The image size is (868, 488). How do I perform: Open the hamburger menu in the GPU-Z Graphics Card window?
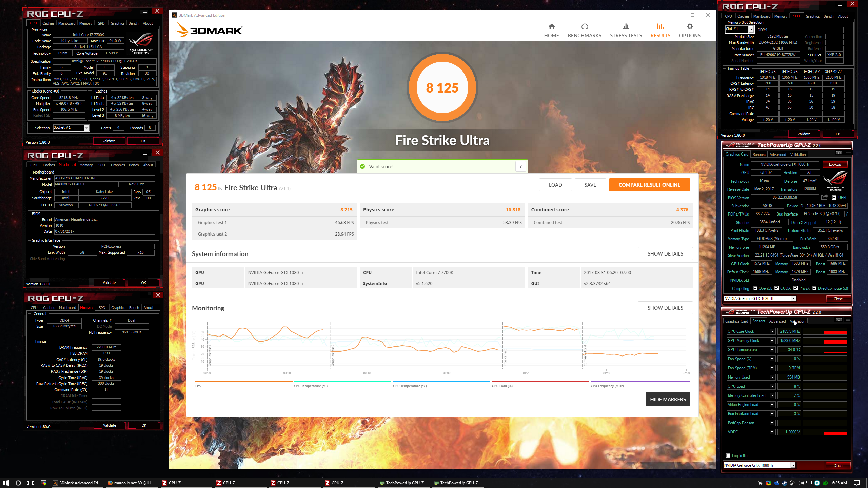pyautogui.click(x=848, y=153)
